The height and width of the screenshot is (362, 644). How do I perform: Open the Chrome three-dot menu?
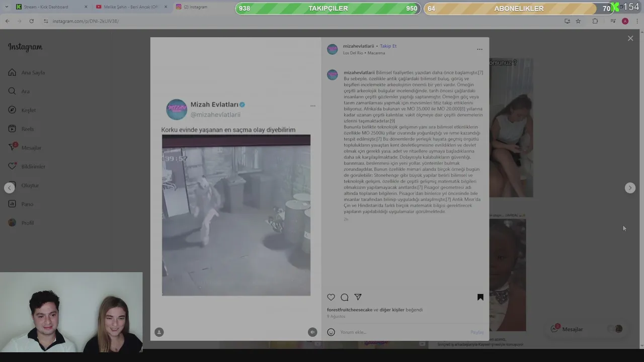point(637,21)
